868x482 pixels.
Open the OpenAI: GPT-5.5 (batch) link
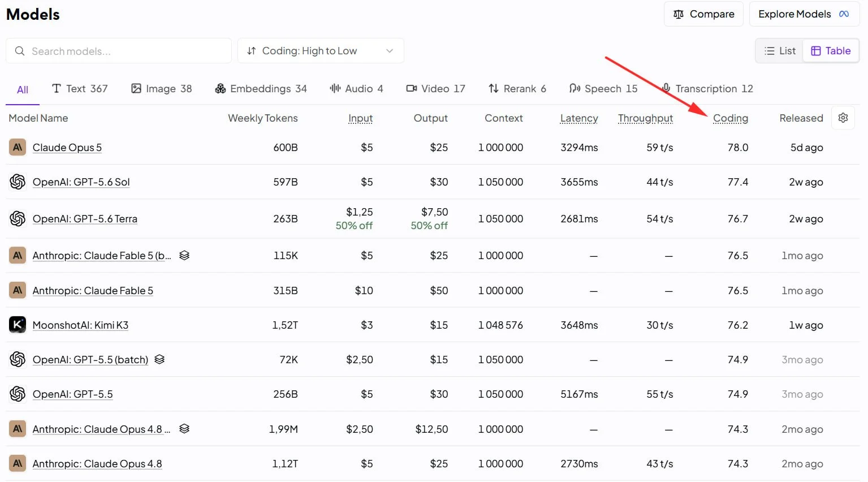[90, 360]
